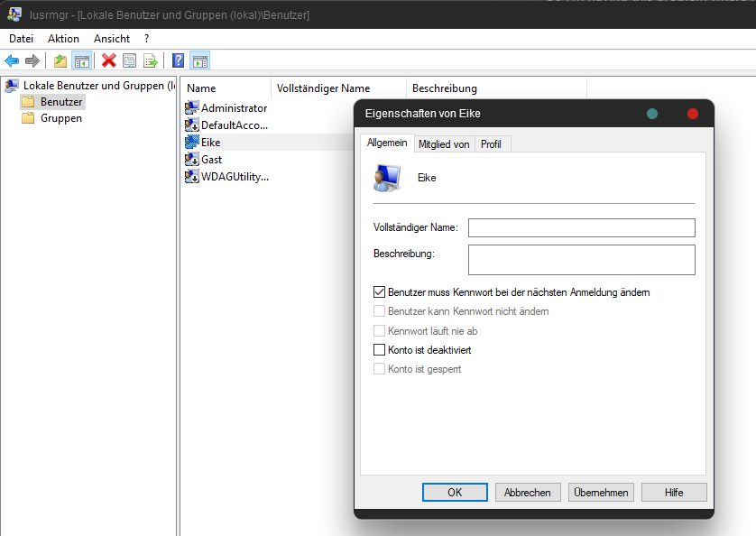Click the Übernehmen button
The height and width of the screenshot is (536, 756).
600,492
